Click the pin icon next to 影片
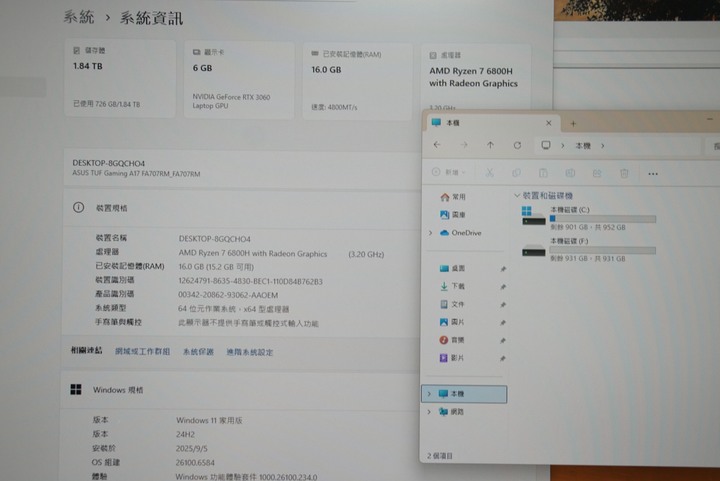The image size is (720, 481). tap(503, 358)
